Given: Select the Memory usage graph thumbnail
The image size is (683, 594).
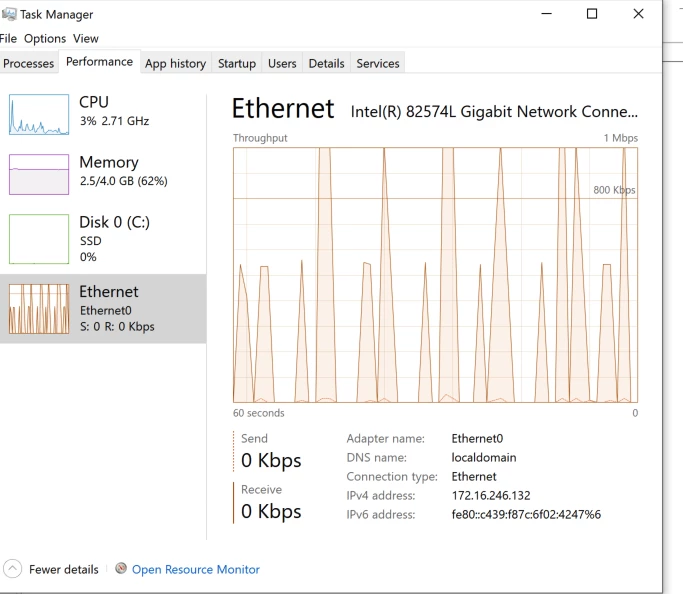Looking at the screenshot, I should click(39, 174).
